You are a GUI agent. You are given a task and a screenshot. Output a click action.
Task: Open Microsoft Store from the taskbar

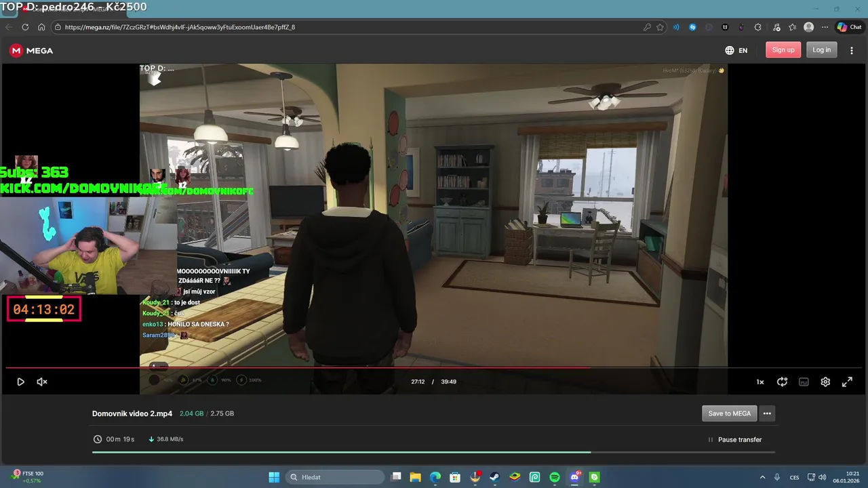[x=455, y=477]
